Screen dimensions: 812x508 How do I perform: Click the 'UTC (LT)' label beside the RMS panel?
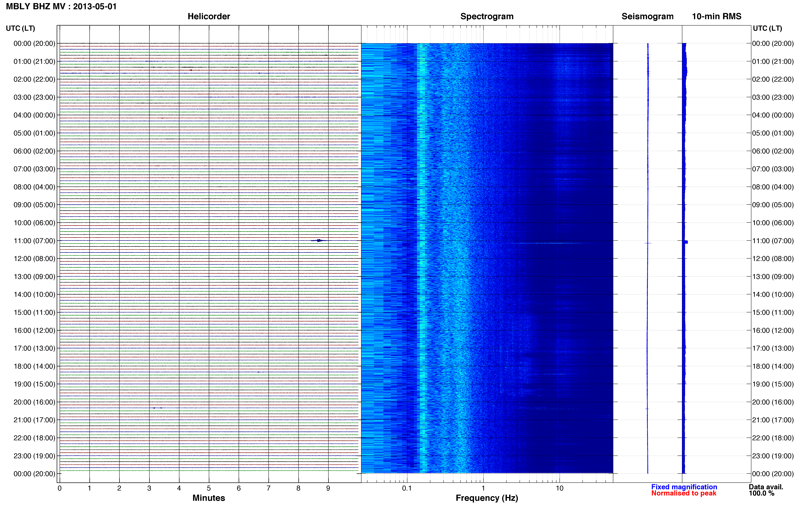pyautogui.click(x=767, y=28)
